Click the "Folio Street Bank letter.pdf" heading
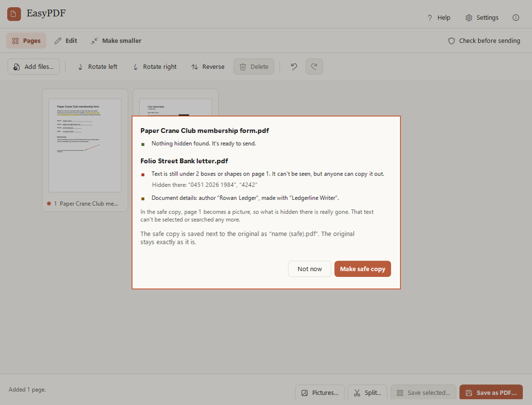The width and height of the screenshot is (532, 405). pos(184,161)
